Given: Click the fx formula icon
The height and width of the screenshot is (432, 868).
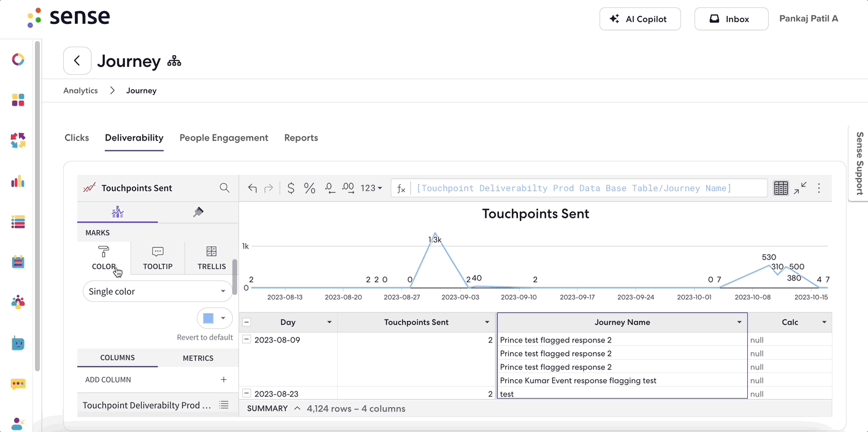Looking at the screenshot, I should (401, 188).
